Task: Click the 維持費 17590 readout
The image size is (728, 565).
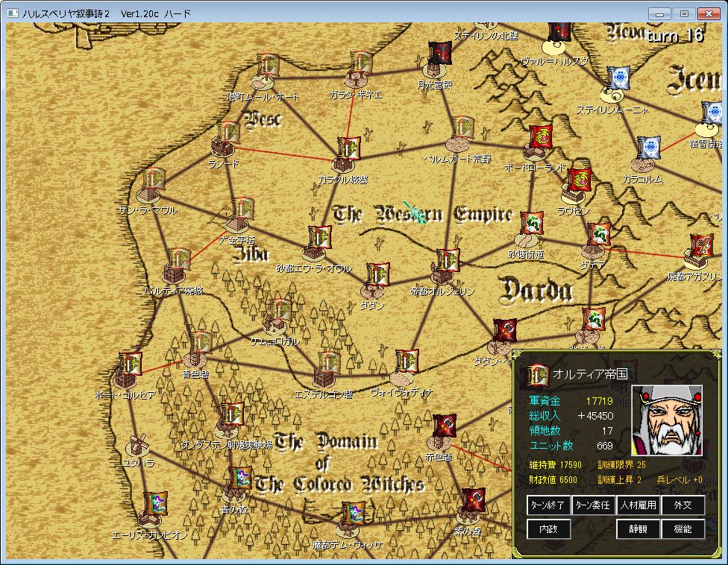Action: coord(555,465)
